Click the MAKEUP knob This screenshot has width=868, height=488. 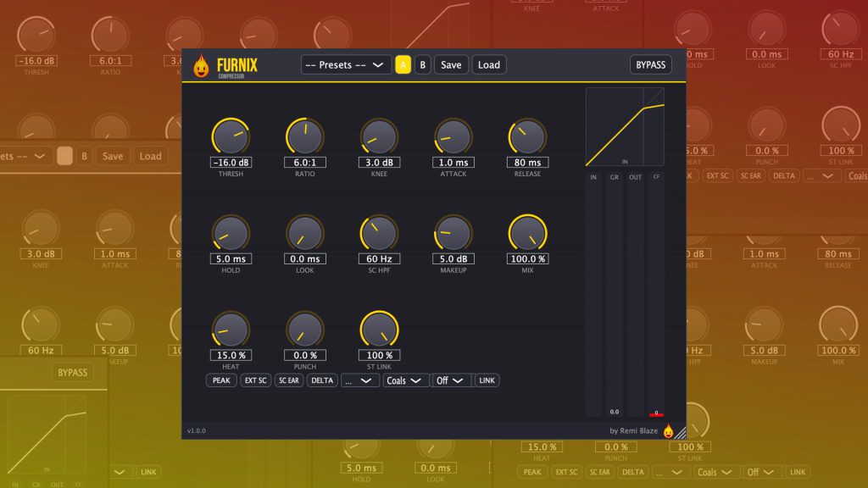coord(453,233)
